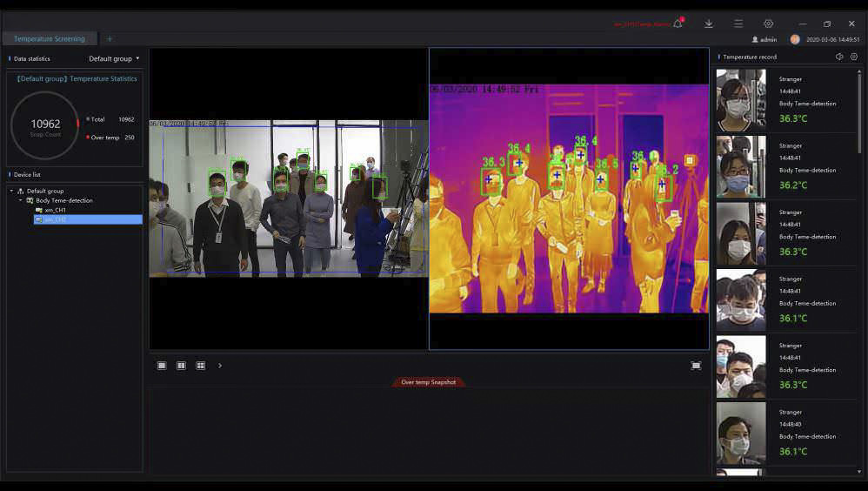Open system settings gear in title bar
868x491 pixels.
click(768, 24)
